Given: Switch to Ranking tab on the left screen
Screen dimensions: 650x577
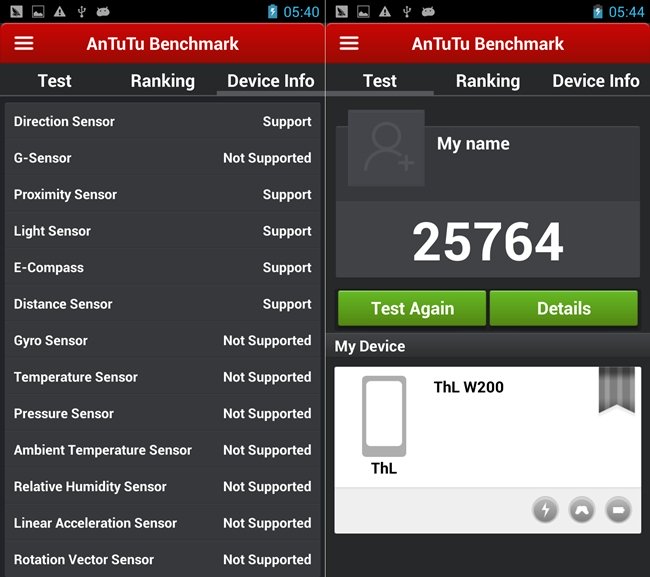Looking at the screenshot, I should [x=162, y=81].
